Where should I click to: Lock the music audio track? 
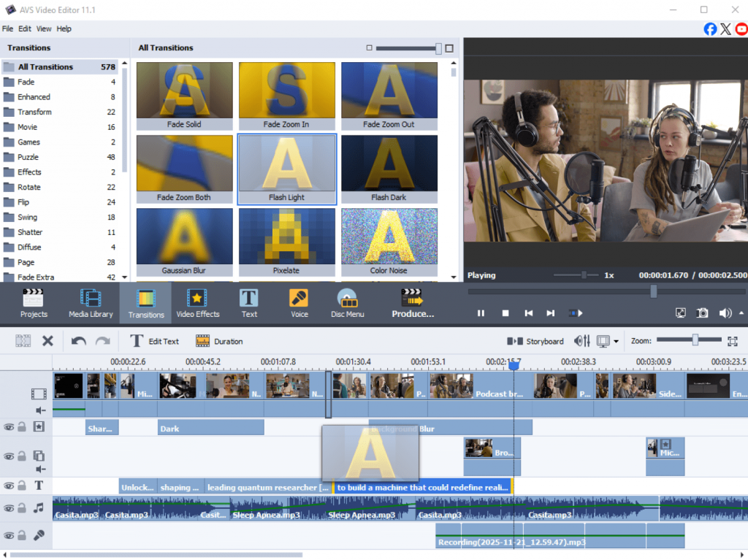tap(22, 507)
